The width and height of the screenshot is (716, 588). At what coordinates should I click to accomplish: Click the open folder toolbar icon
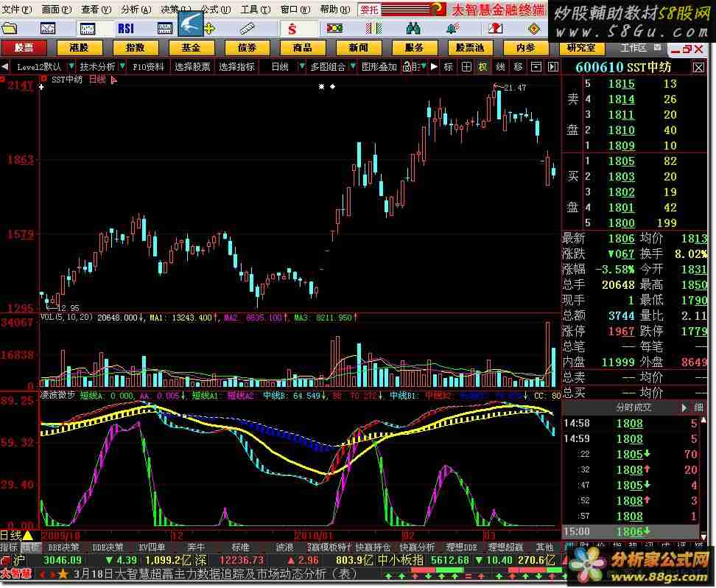pyautogui.click(x=9, y=29)
